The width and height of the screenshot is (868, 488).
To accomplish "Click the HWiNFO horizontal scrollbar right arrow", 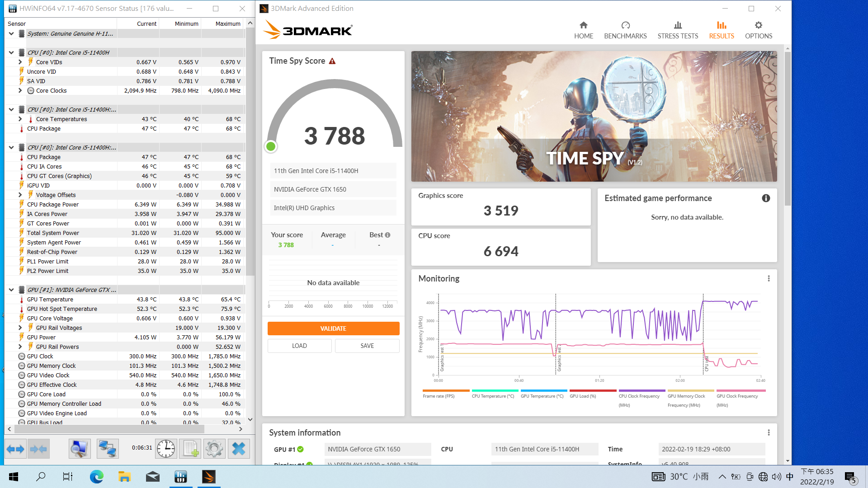I will point(241,429).
